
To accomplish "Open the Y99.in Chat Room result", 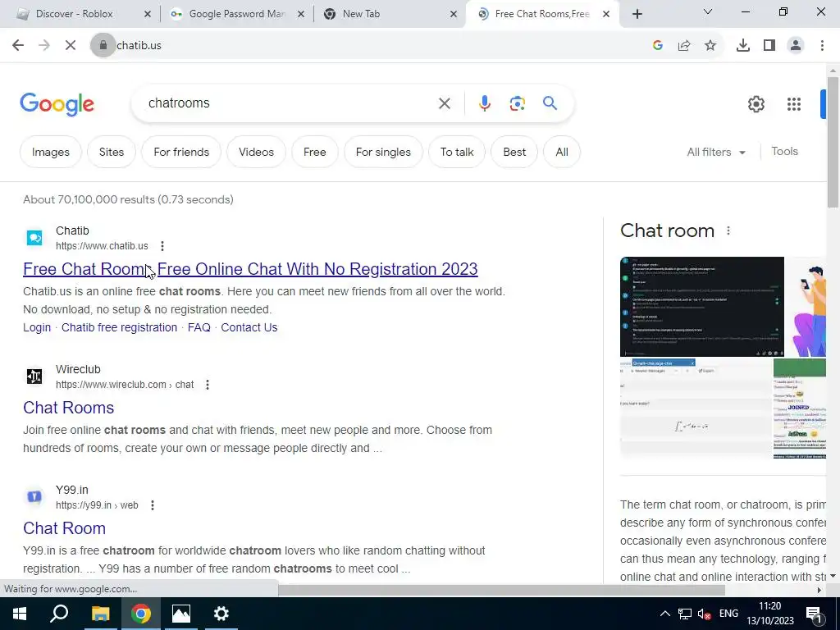I will pos(64,528).
